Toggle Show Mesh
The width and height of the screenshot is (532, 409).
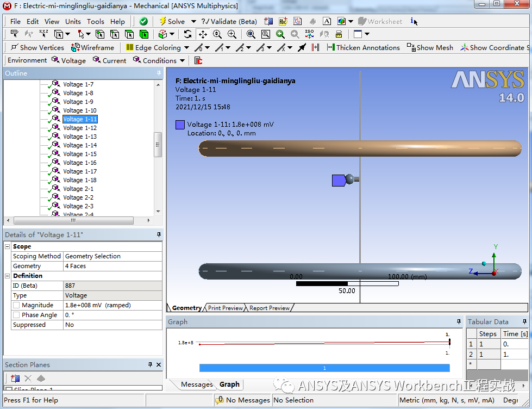(x=430, y=47)
